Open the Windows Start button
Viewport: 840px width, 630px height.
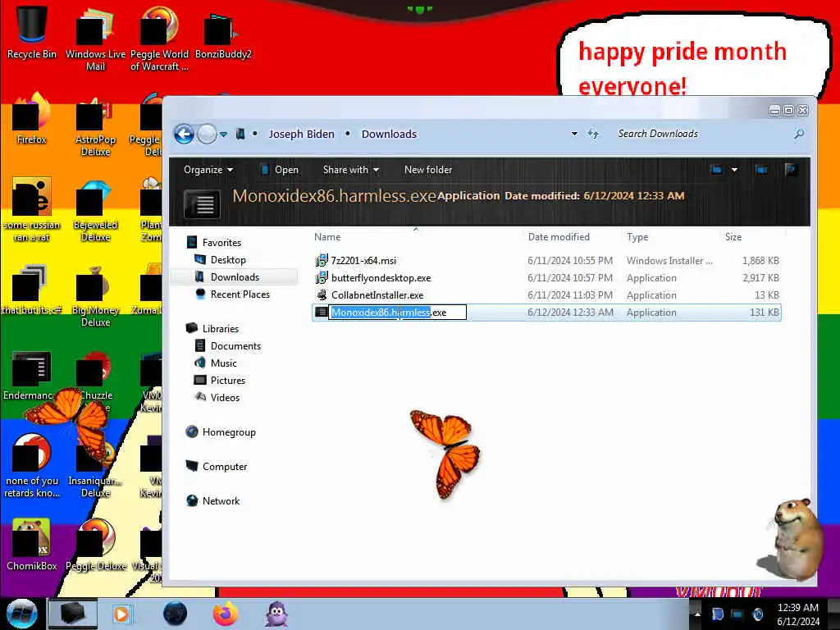click(21, 614)
